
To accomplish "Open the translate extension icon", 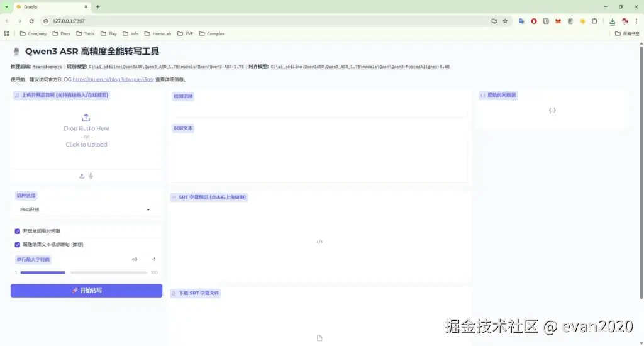I will pos(521,21).
